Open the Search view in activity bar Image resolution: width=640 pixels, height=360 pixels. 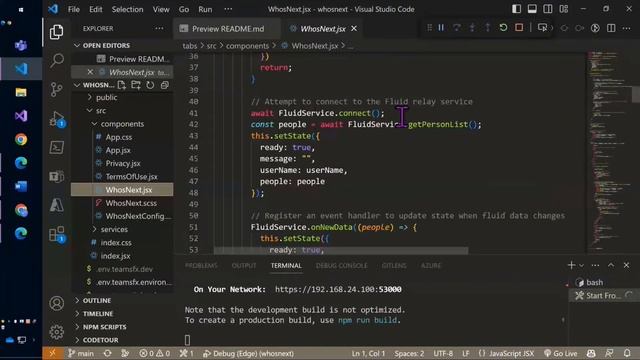pyautogui.click(x=57, y=60)
